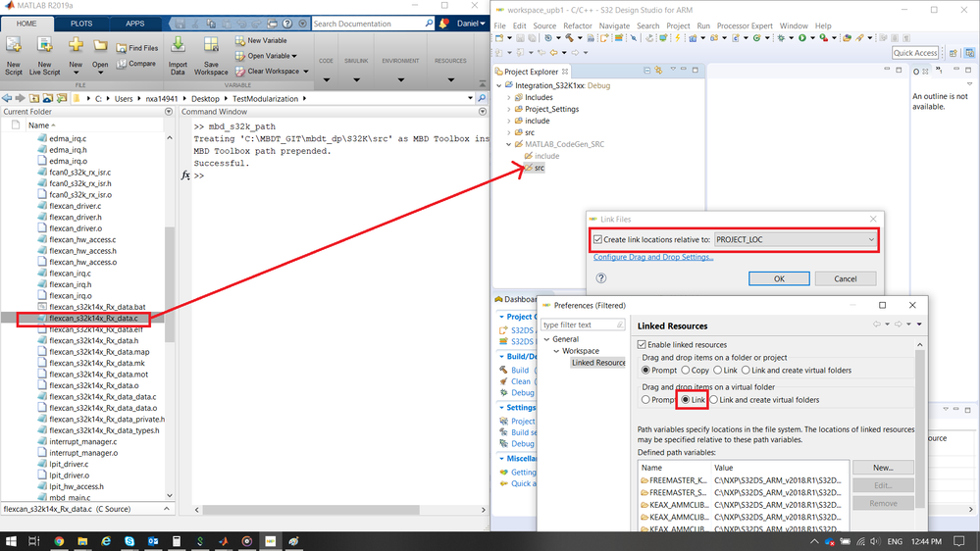980x551 pixels.
Task: Toggle Create link locations relative to checkbox
Action: [x=597, y=239]
